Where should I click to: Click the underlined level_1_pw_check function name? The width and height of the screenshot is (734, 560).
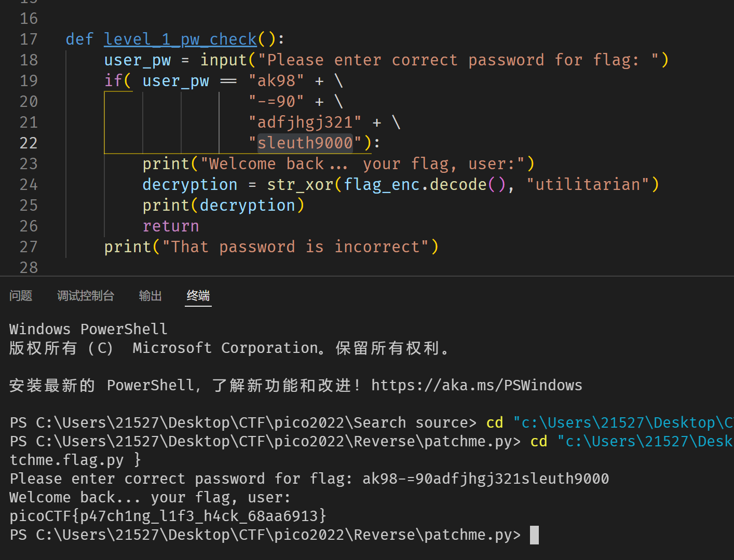point(180,38)
